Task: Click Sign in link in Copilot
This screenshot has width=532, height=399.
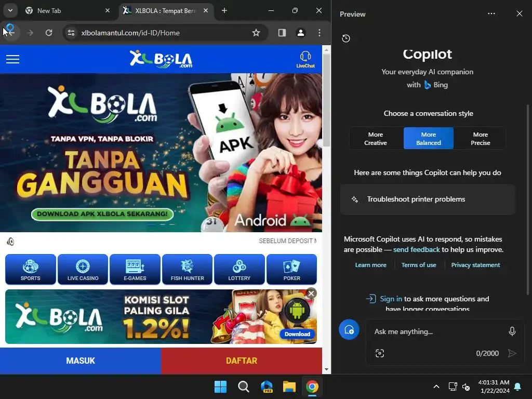Action: 391,299
